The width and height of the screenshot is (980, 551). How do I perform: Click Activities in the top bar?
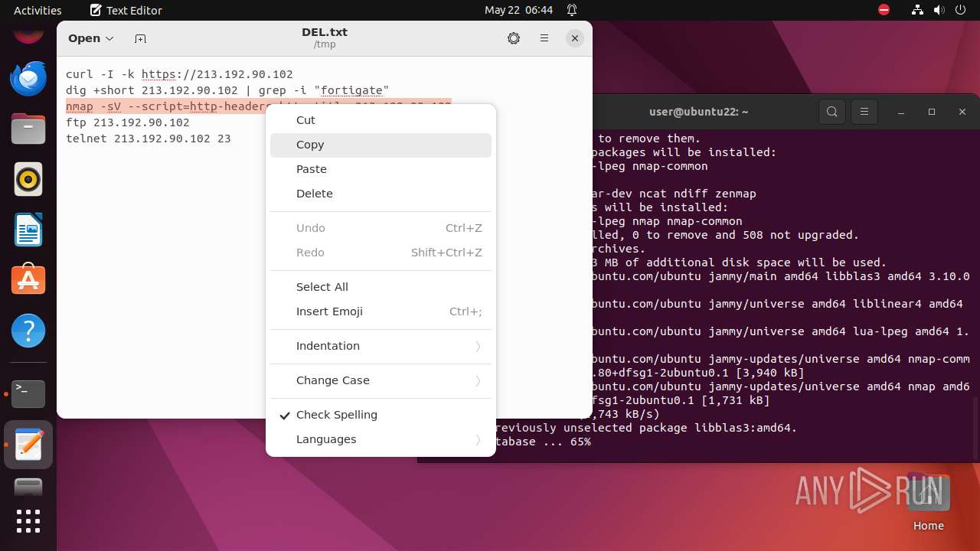[x=38, y=10]
